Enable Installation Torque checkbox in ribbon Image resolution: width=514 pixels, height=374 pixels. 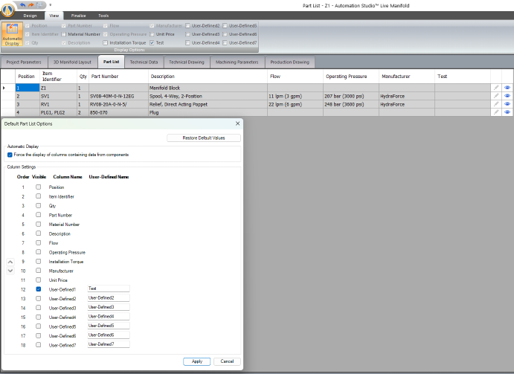(105, 43)
